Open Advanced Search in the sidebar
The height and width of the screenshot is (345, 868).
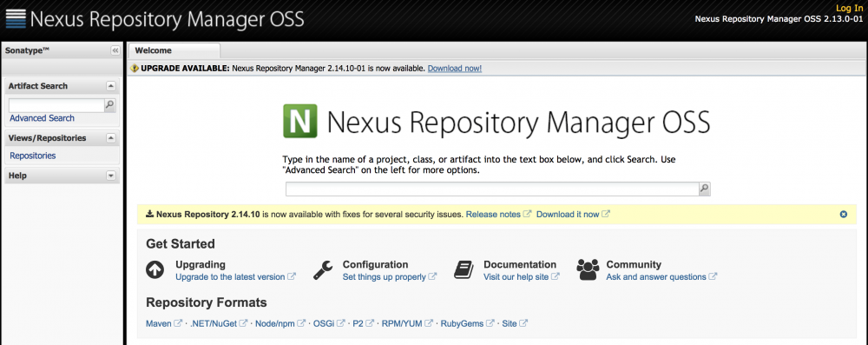tap(42, 118)
